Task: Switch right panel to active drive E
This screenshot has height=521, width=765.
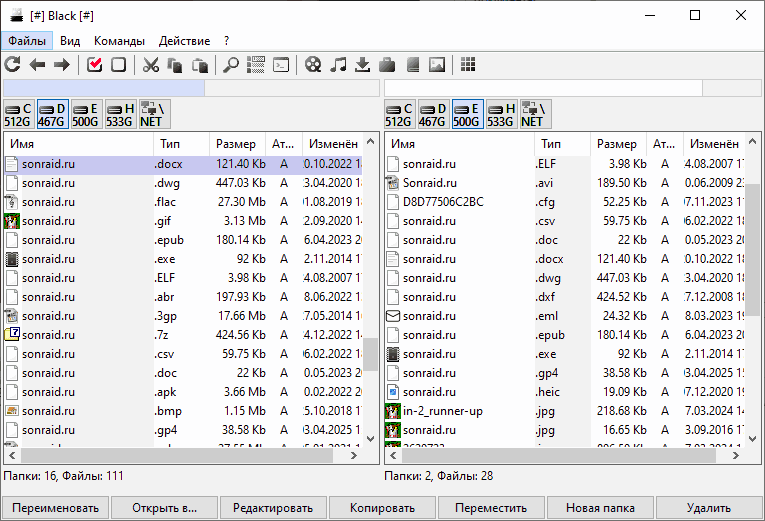Action: click(467, 115)
